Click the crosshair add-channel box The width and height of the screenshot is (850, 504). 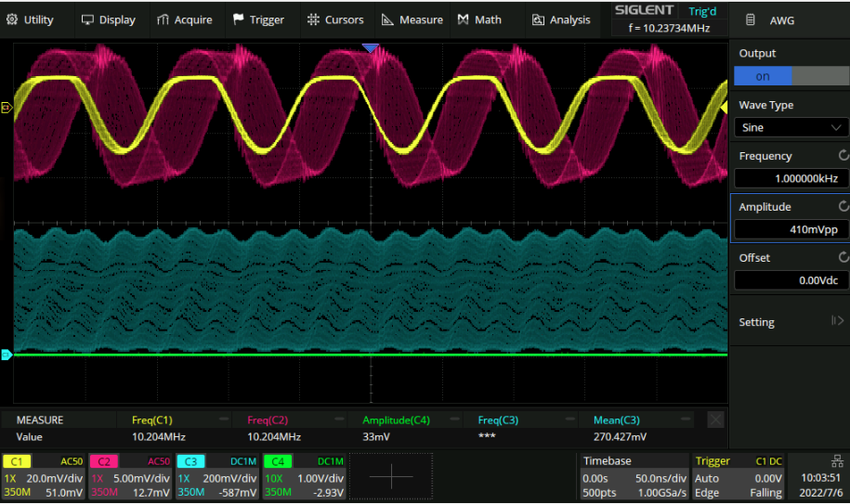point(391,476)
